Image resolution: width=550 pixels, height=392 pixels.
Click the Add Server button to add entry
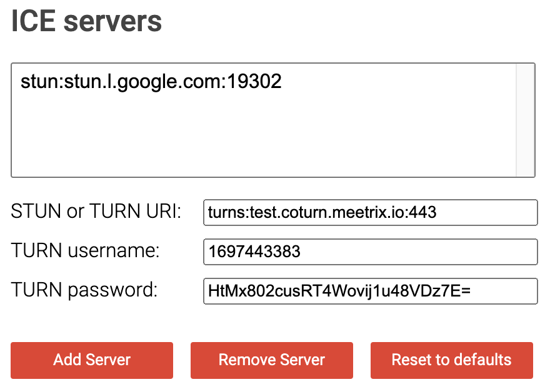point(91,360)
